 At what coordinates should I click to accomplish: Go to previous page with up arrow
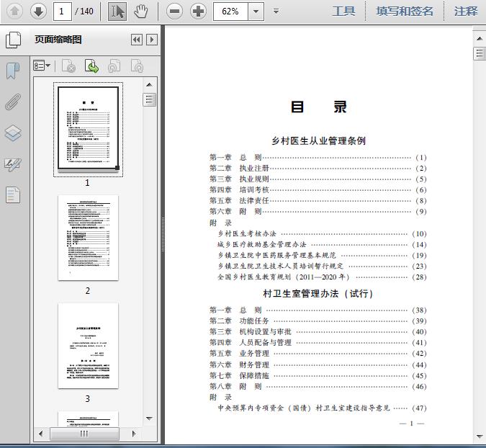pos(14,12)
